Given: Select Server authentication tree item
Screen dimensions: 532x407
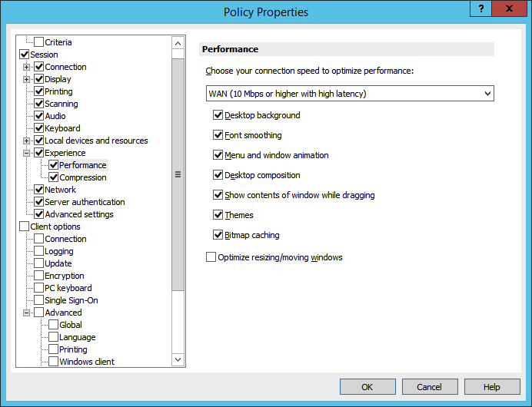Looking at the screenshot, I should coord(85,202).
